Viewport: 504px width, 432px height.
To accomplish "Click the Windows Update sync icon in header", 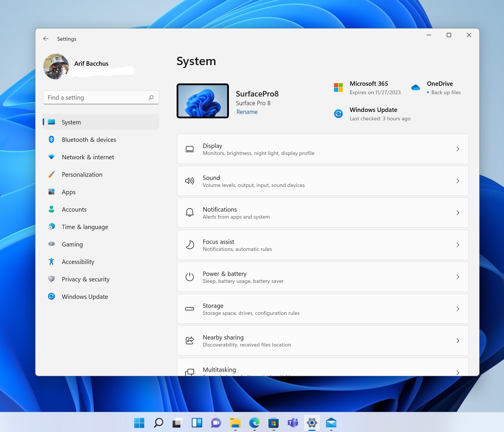I will click(x=338, y=114).
